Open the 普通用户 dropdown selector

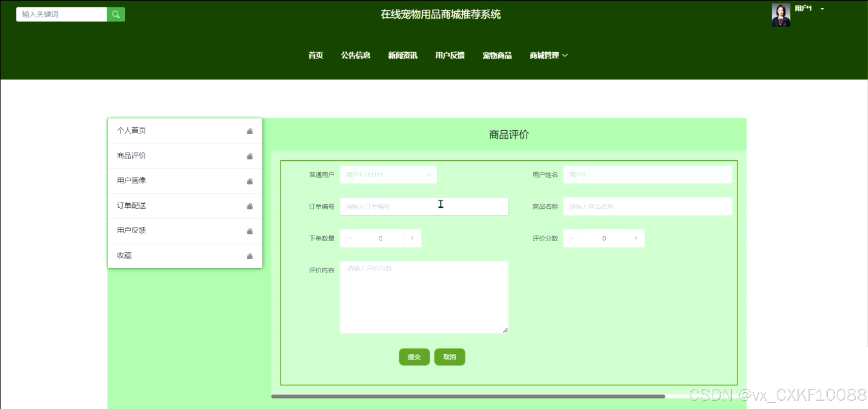[x=388, y=175]
